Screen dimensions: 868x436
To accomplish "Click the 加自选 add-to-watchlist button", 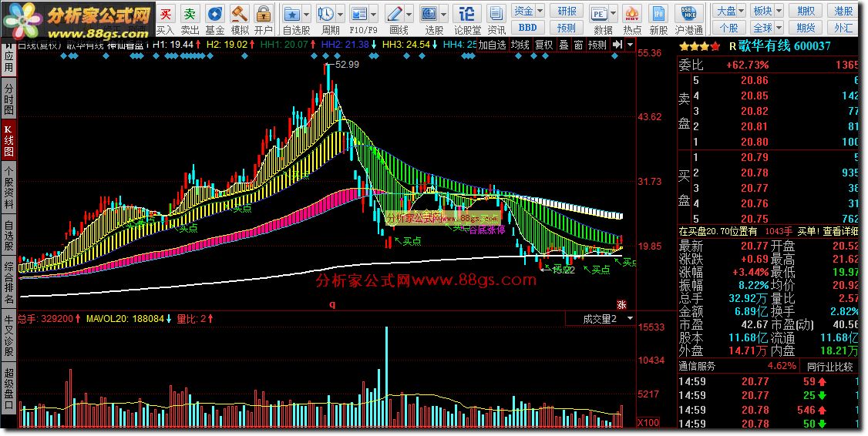I will click(493, 45).
